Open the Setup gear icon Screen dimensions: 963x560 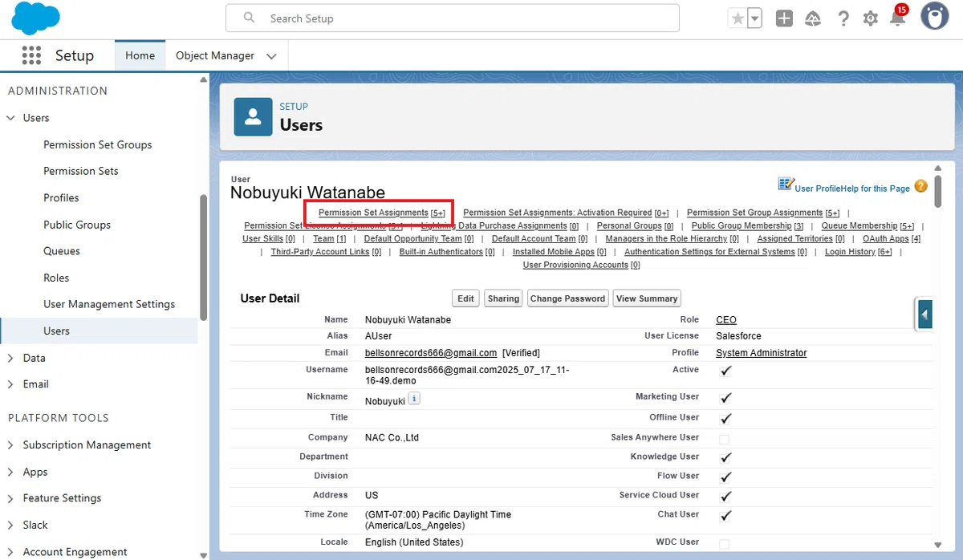point(870,18)
